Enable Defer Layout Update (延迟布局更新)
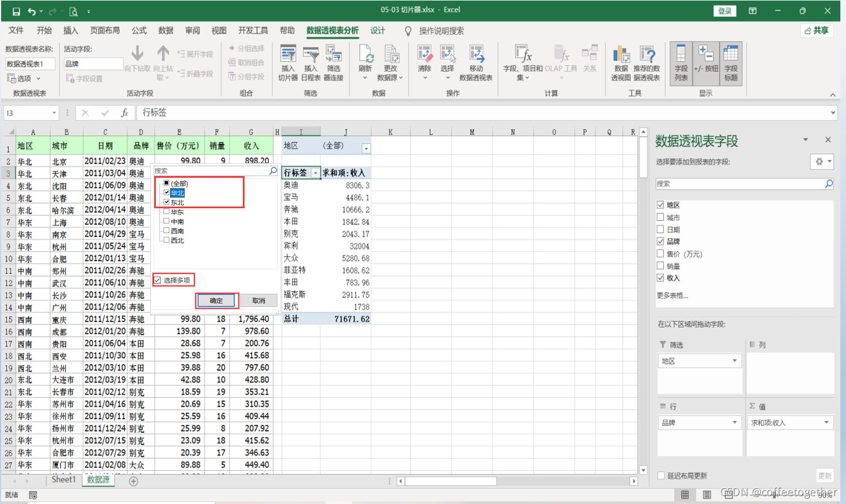The image size is (846, 504). [x=661, y=476]
